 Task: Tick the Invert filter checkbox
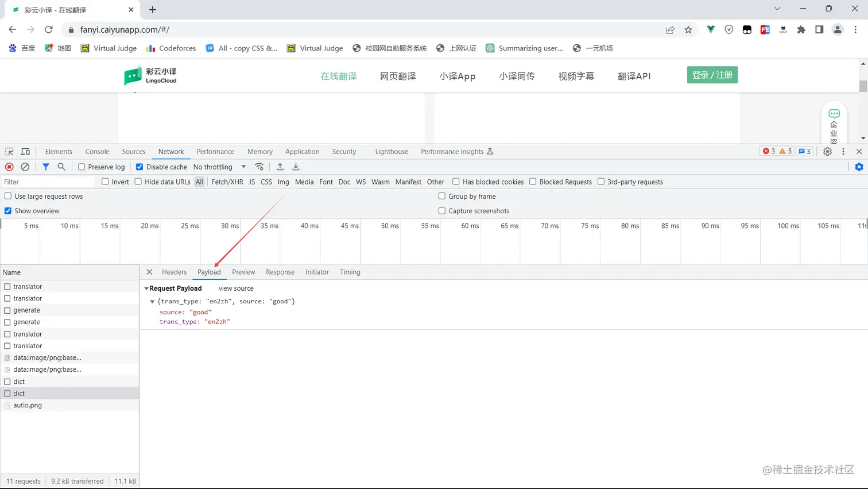coord(105,182)
